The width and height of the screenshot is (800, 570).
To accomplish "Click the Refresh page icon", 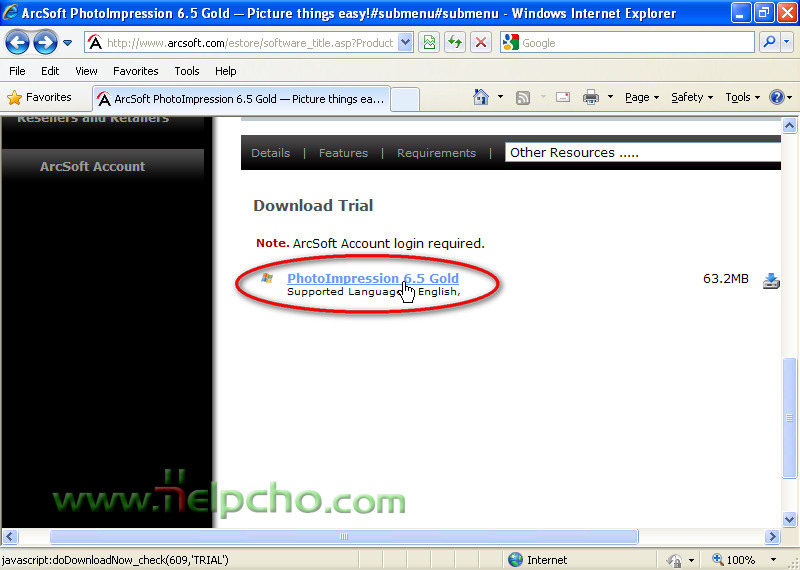I will [x=455, y=43].
